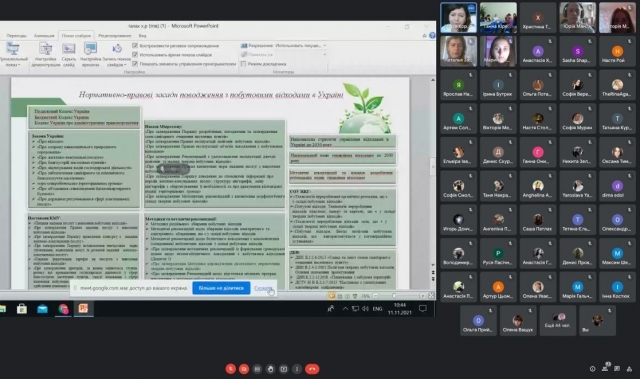Show the participants people panel
This screenshot has height=379, width=640.
[605, 368]
